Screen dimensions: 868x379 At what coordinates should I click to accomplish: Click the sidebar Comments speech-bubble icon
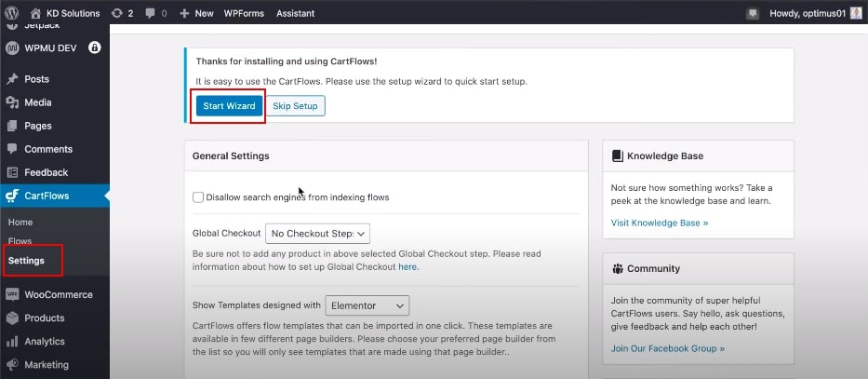click(12, 149)
